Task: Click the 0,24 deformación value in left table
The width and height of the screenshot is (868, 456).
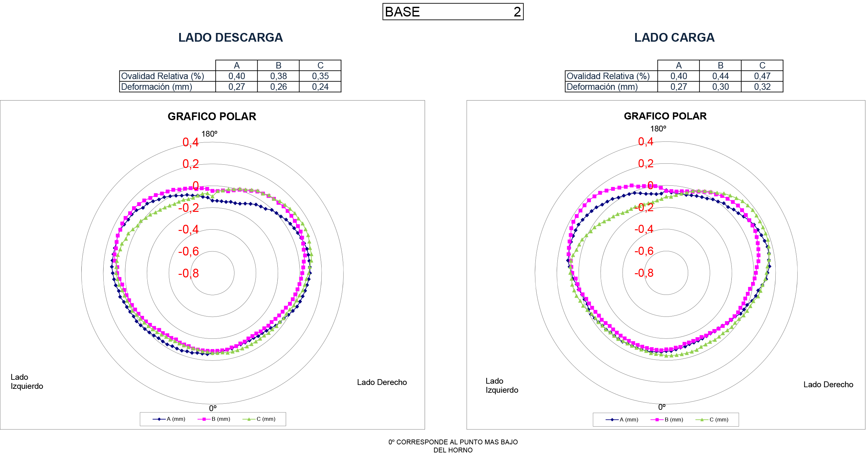Action: pos(320,87)
